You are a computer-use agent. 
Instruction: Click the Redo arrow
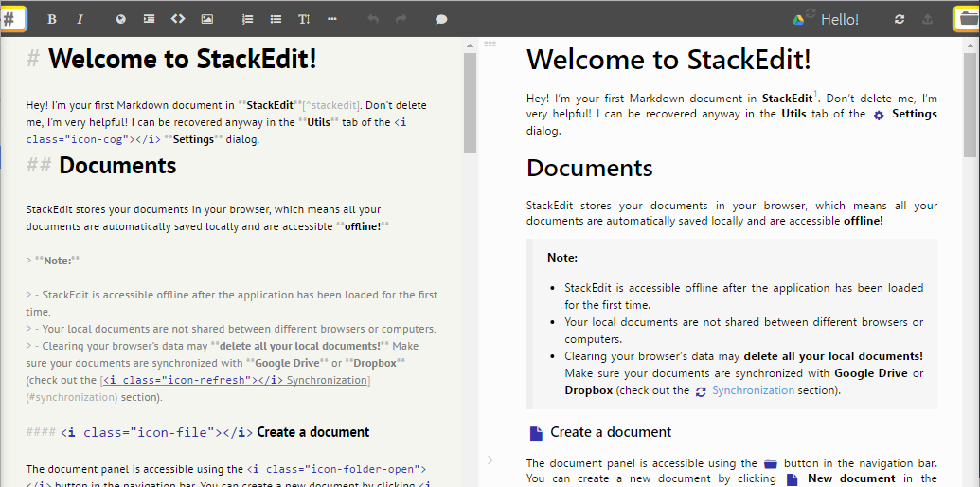pyautogui.click(x=401, y=19)
